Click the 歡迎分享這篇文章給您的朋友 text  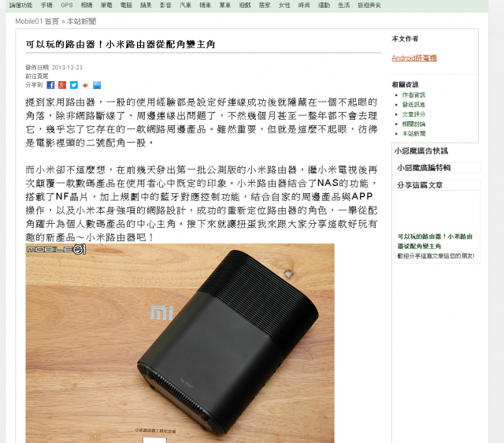point(435,256)
